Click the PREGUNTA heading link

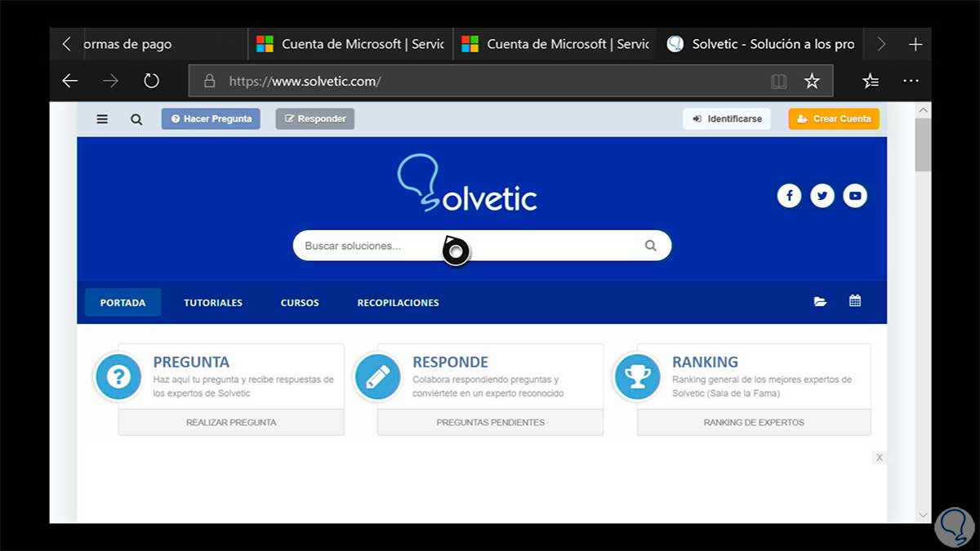click(191, 362)
